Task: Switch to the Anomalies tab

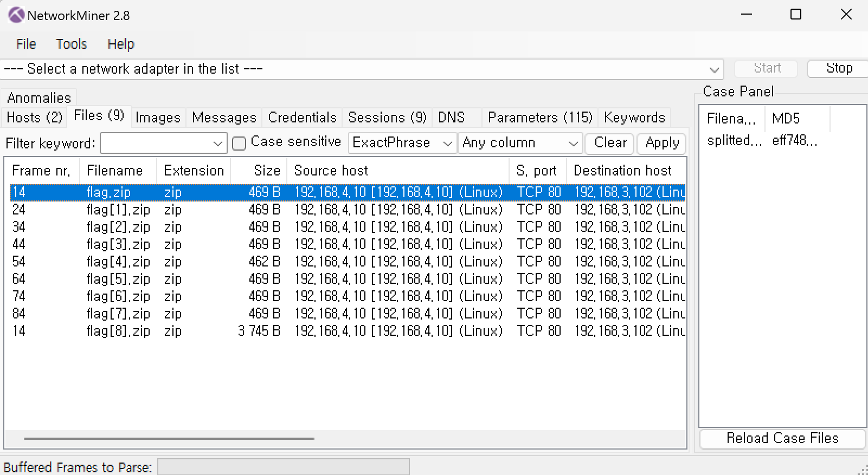Action: (39, 98)
